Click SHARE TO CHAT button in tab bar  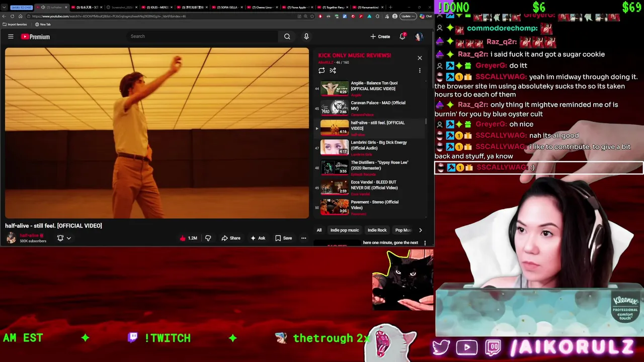coord(21,8)
